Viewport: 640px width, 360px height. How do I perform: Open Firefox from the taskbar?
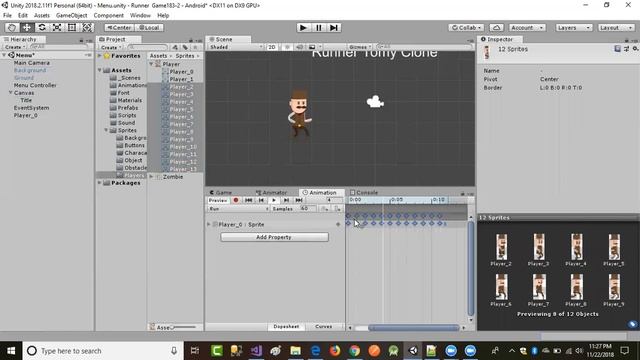(x=335, y=351)
